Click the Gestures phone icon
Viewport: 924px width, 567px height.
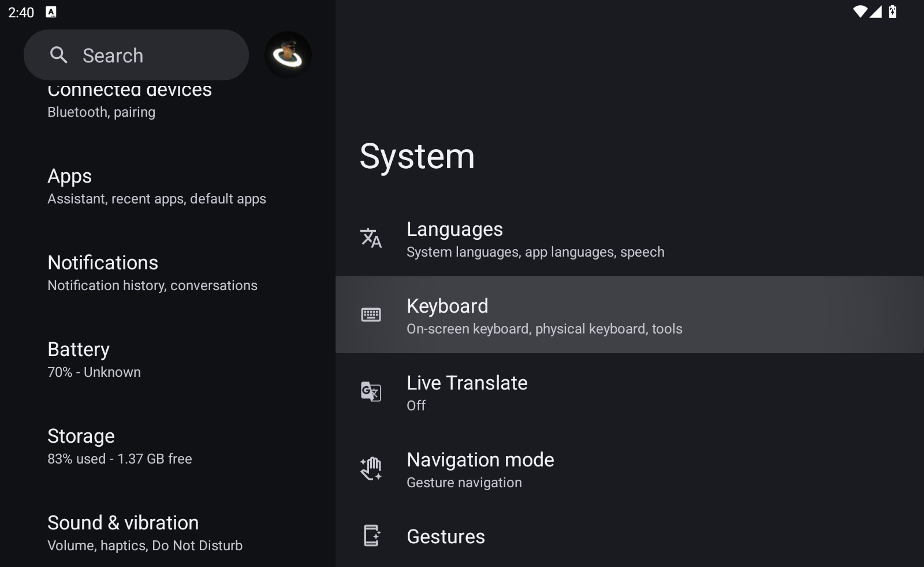tap(371, 536)
